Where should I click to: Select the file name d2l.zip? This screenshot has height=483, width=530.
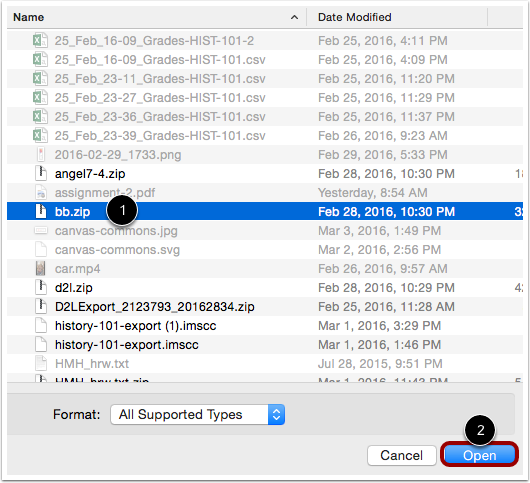click(x=74, y=288)
